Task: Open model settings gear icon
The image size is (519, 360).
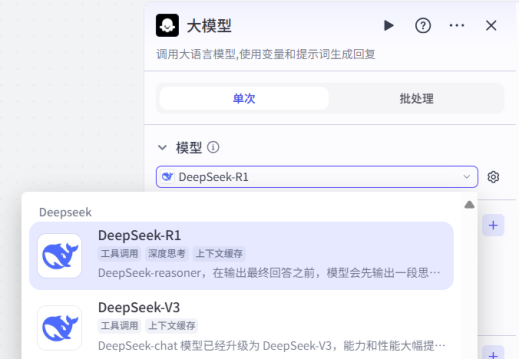Action: pyautogui.click(x=493, y=177)
